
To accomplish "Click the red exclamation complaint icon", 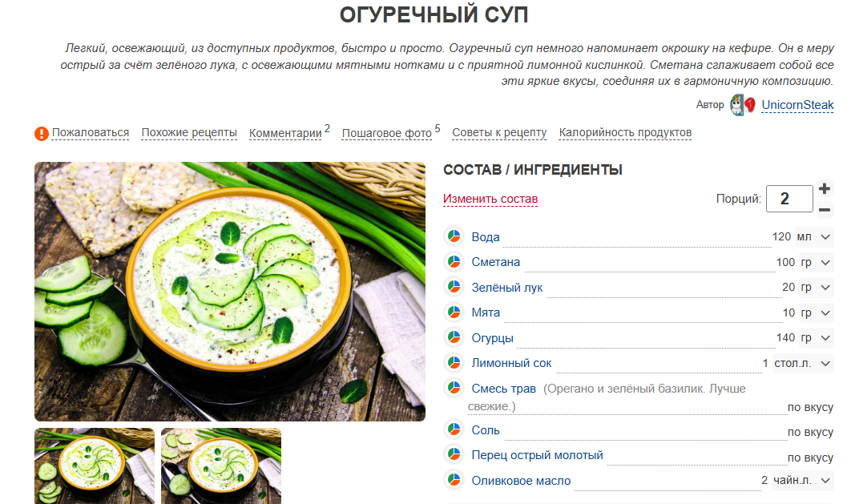I will 42,134.
